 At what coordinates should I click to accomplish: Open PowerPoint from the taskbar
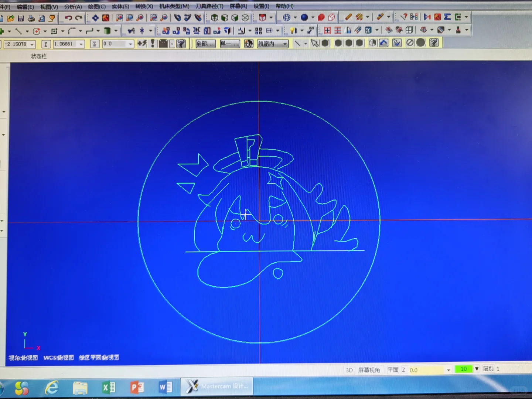(x=137, y=387)
